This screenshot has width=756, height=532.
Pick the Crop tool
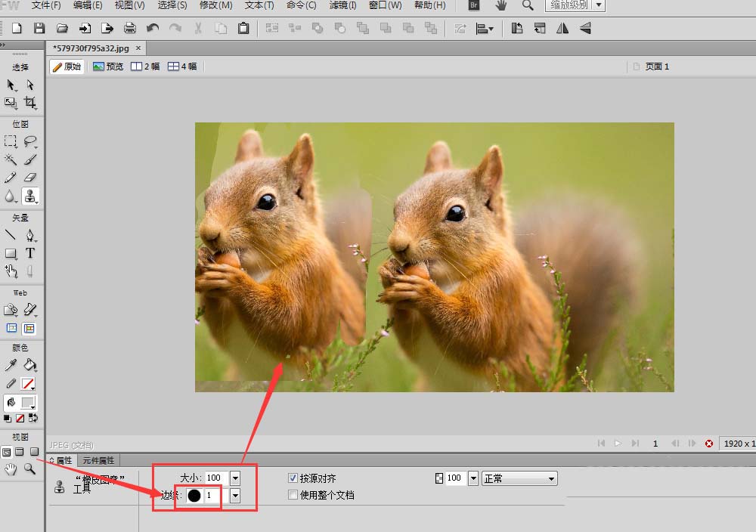point(30,102)
